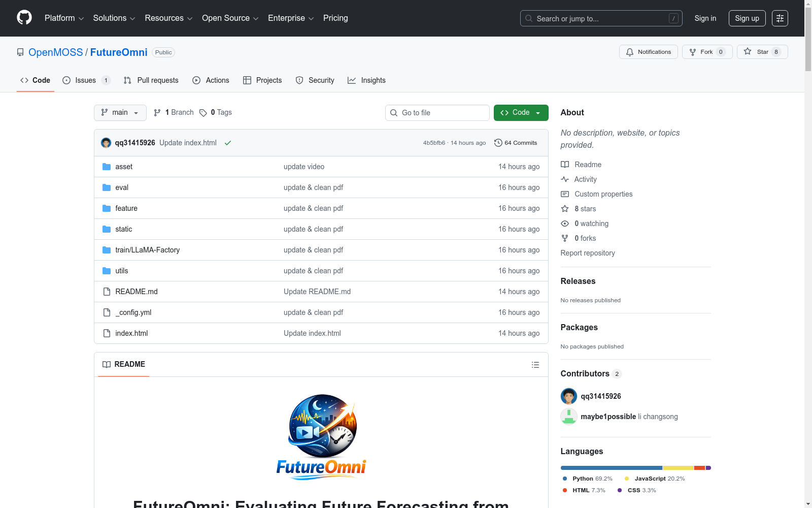Viewport: 812px width, 508px height.
Task: Open the static folder icon
Action: point(107,229)
